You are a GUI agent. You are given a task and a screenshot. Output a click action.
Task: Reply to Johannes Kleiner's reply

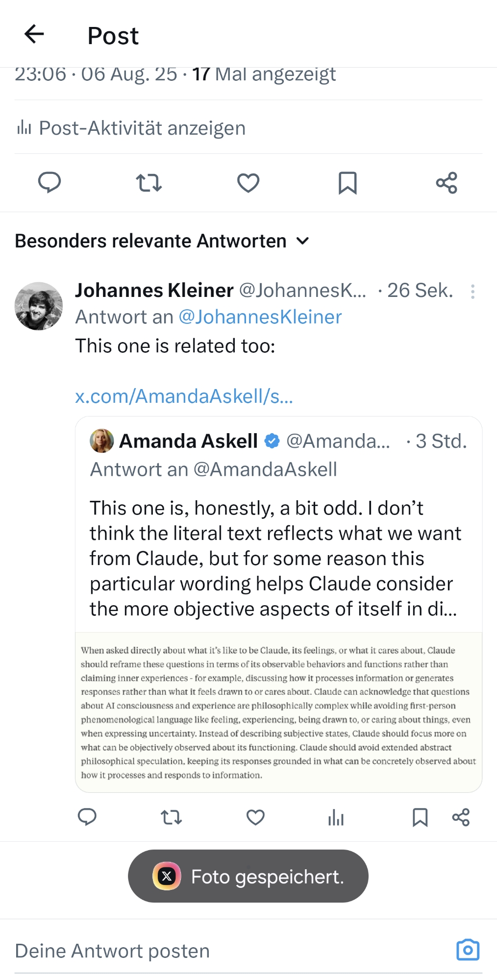[x=87, y=817]
